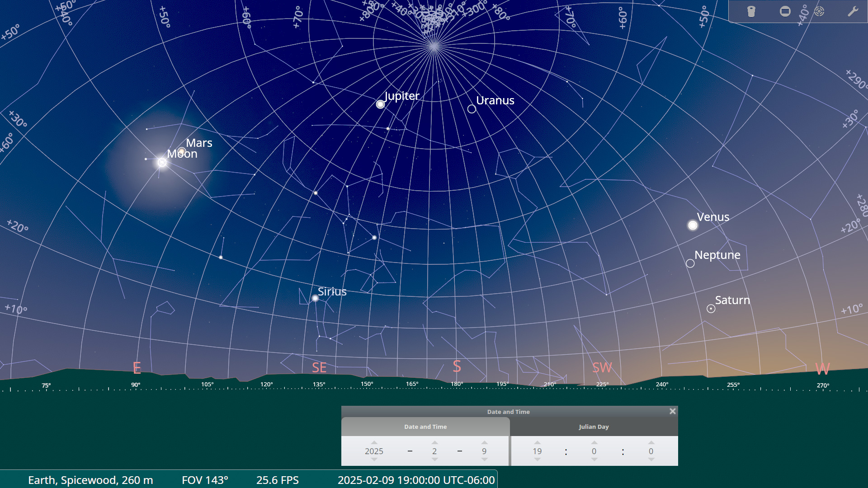Increase the hour with up arrow
Viewport: 868px width, 488px height.
pos(537,442)
